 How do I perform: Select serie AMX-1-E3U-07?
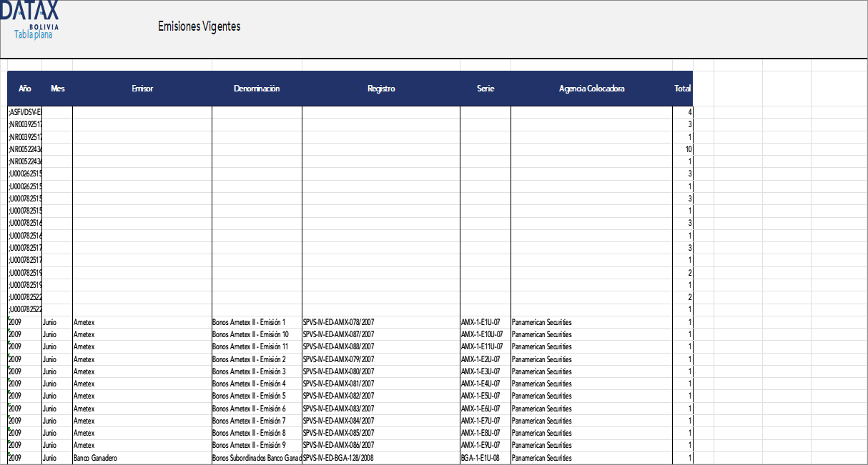point(485,371)
